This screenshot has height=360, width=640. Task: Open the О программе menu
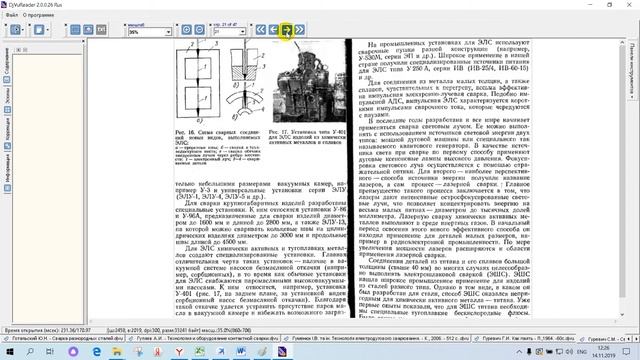[x=38, y=15]
